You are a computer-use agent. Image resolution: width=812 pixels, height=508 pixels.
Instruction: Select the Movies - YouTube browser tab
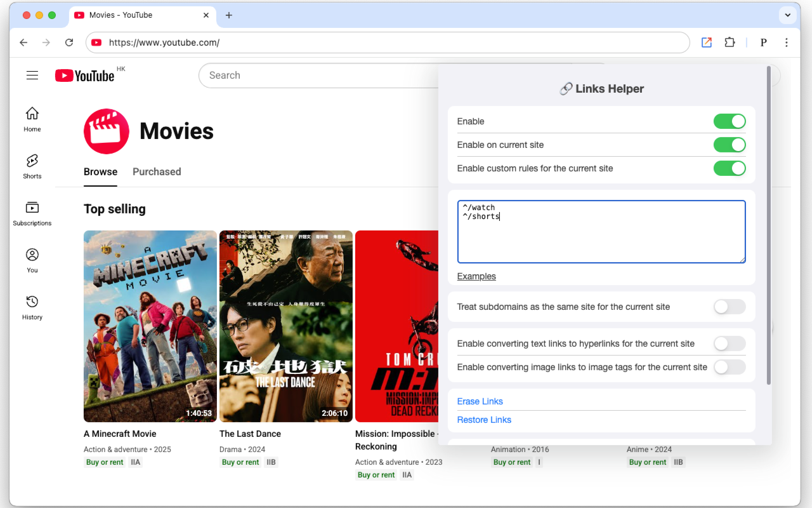tap(142, 15)
